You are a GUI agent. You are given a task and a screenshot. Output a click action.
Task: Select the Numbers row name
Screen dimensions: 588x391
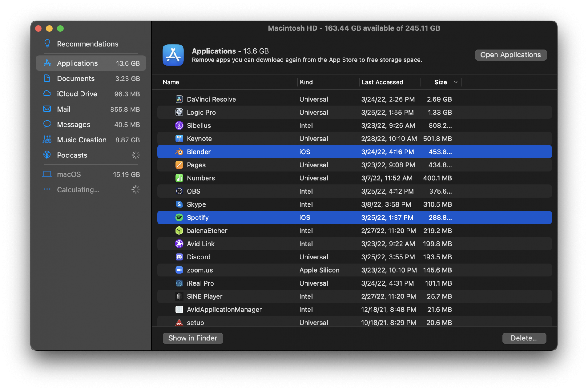pos(201,178)
